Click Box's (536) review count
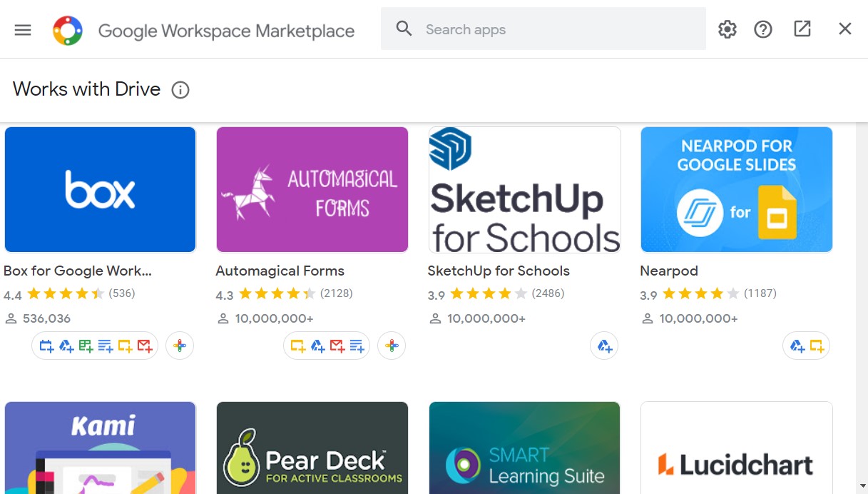 122,293
